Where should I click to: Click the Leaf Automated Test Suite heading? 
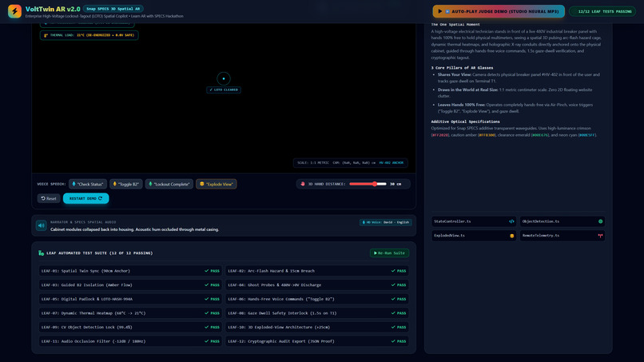pyautogui.click(x=99, y=253)
